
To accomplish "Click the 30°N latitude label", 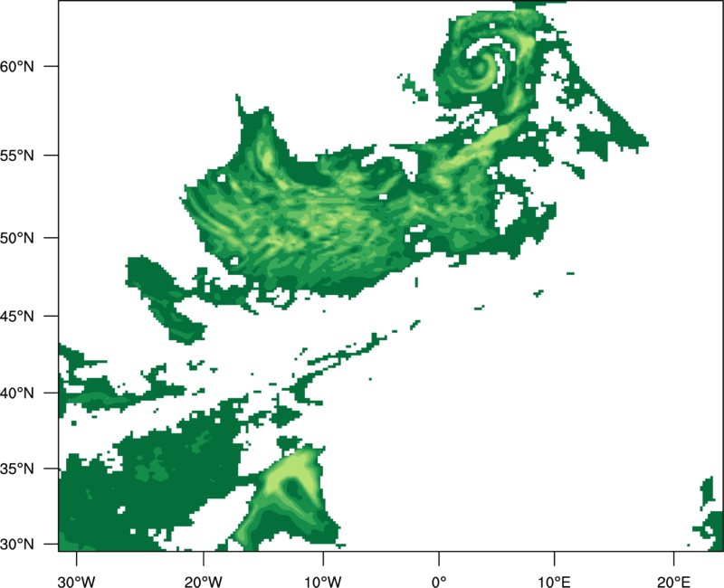I will 17,545.
